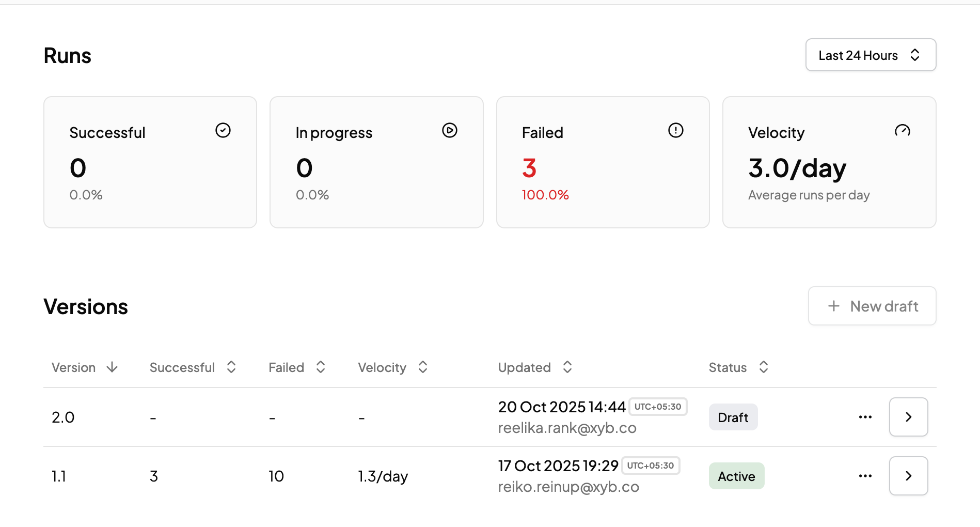Open version 1.1 details arrow

(908, 476)
